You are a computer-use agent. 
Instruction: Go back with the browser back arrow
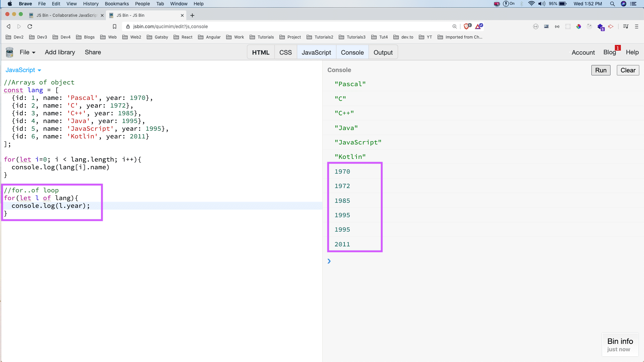point(9,26)
